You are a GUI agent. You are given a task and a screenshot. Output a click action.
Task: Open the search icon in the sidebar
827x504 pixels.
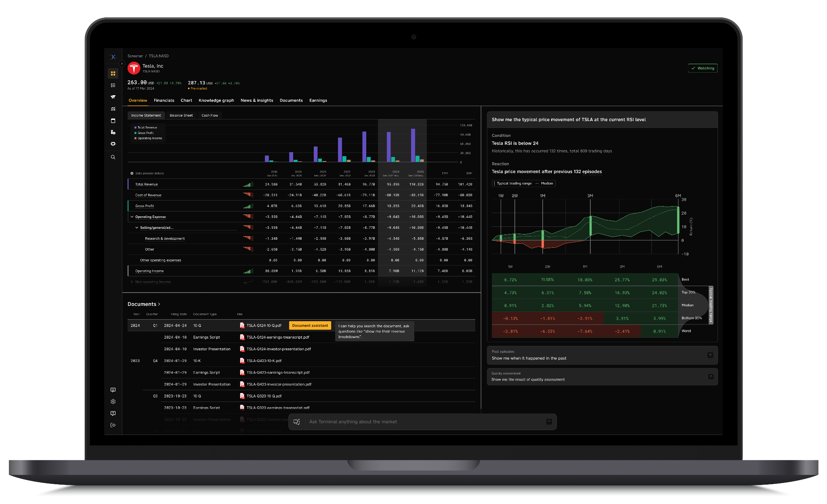coord(113,157)
